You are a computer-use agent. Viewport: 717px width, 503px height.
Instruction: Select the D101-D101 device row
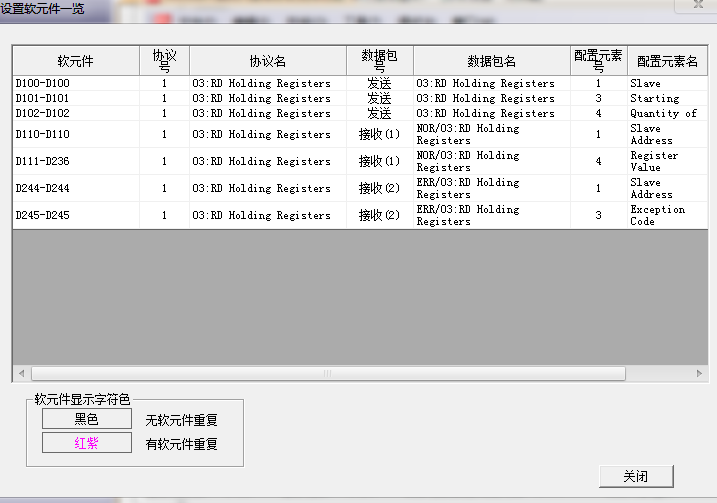pos(42,99)
